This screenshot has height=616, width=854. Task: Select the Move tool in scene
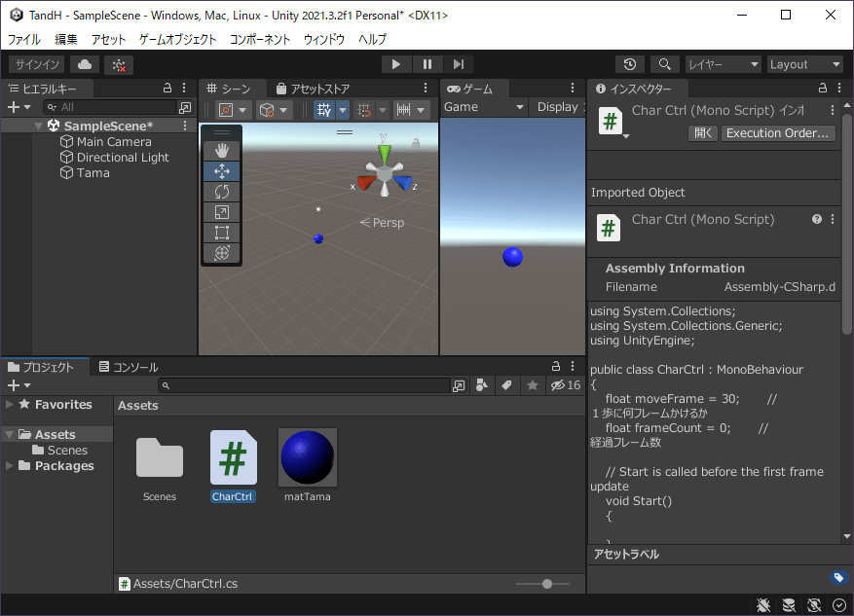click(x=222, y=171)
